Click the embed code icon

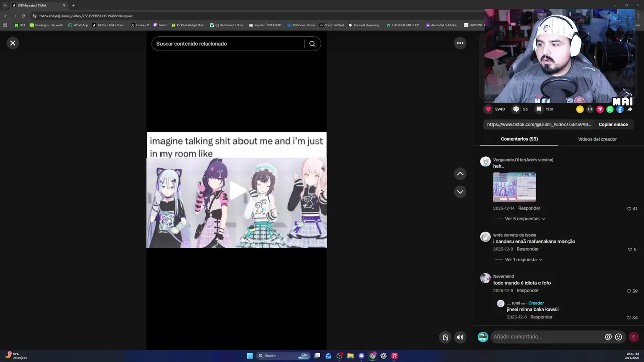coord(590,109)
